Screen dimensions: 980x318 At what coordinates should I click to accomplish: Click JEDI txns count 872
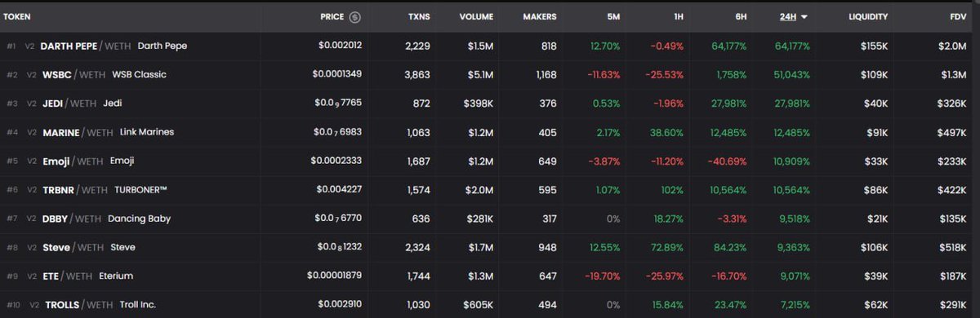[422, 104]
